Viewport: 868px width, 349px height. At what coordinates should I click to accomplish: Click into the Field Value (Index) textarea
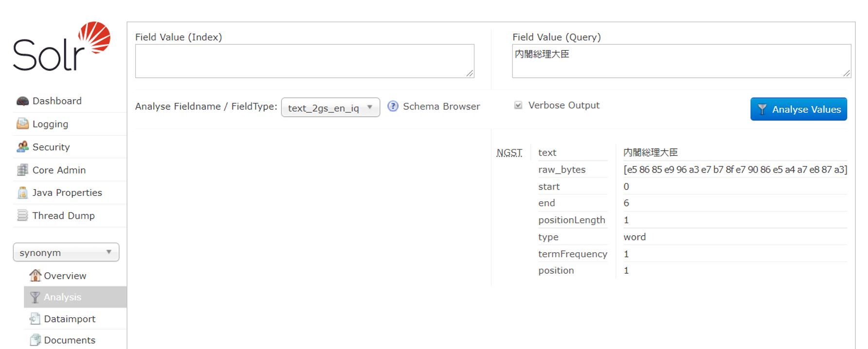pyautogui.click(x=305, y=61)
